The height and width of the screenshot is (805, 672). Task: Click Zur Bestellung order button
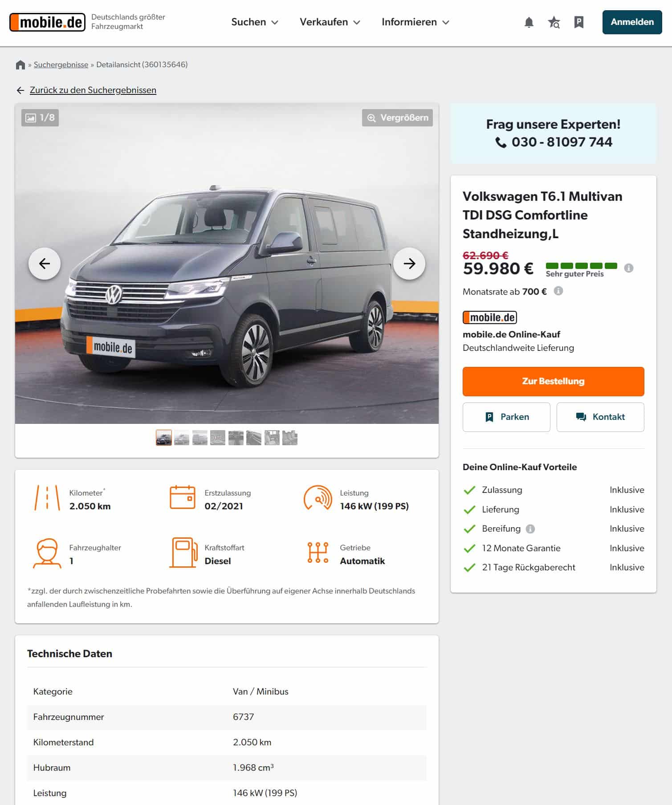coord(553,382)
